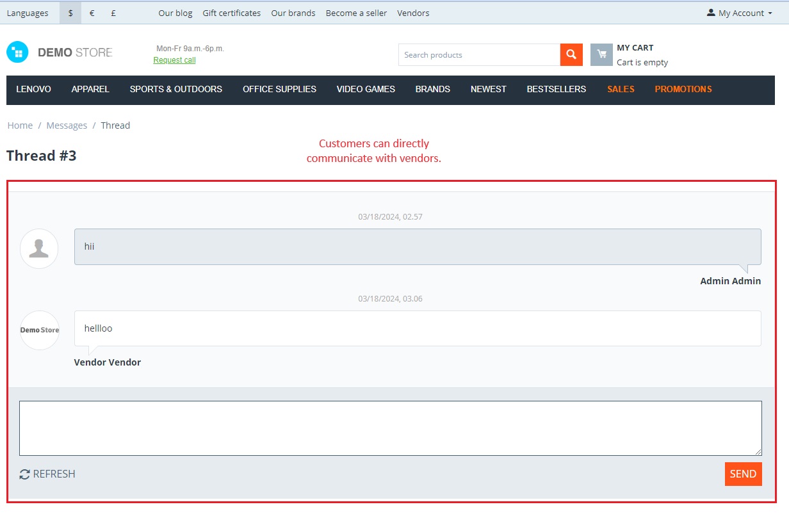Go to Messages breadcrumb
The image size is (789, 532).
(x=67, y=125)
